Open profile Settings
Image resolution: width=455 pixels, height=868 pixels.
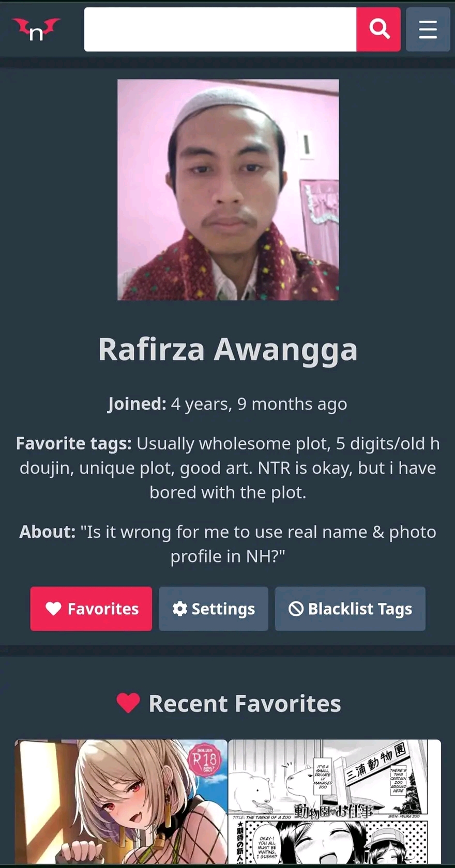coord(214,609)
